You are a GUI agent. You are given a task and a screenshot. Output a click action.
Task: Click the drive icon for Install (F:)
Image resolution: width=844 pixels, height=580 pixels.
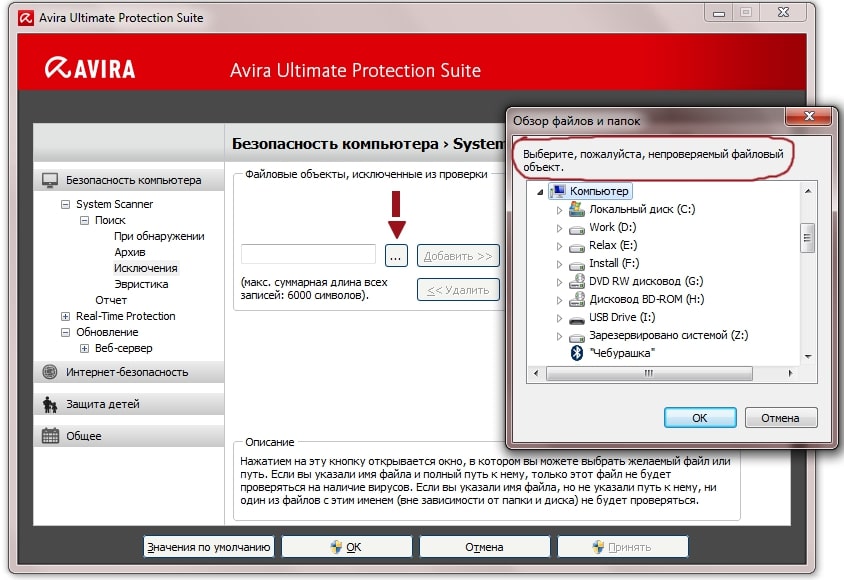[576, 265]
